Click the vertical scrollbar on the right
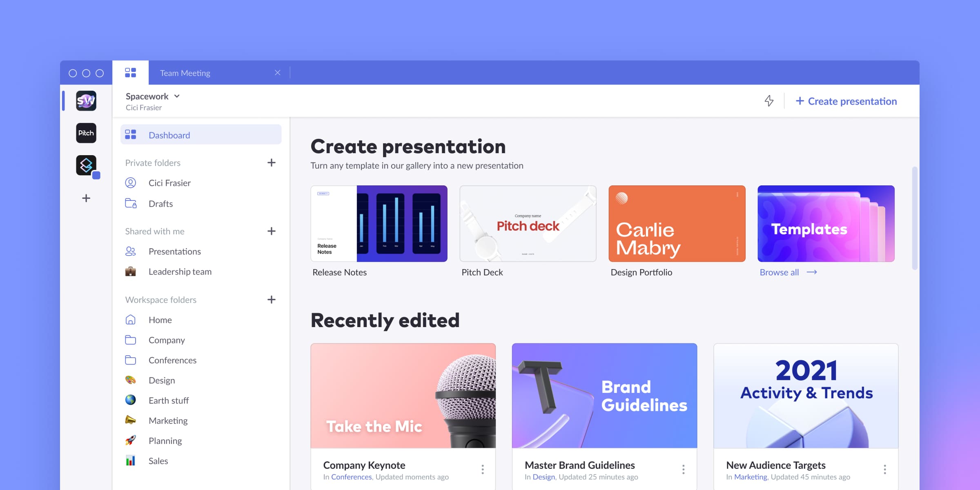 pos(915,218)
